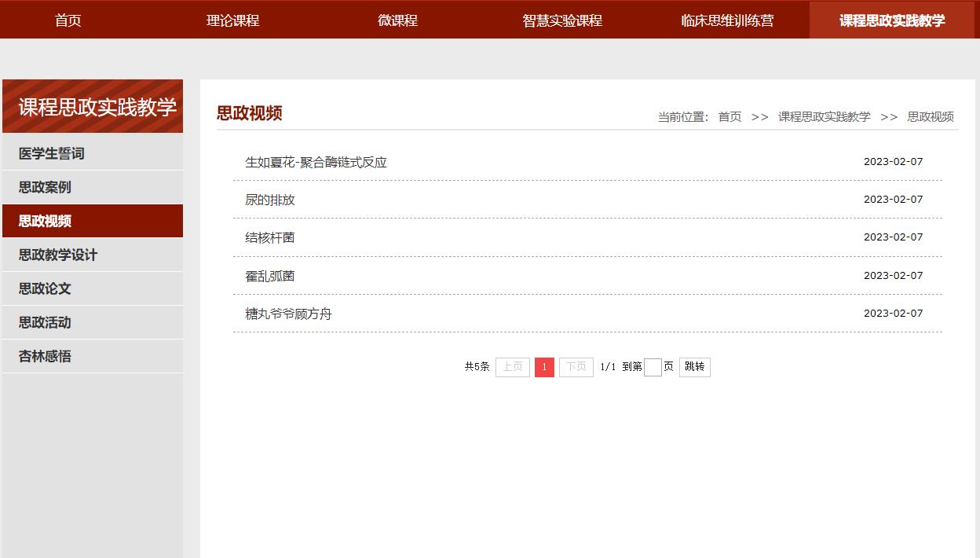Select the 课程思政实践教学 navigation tab
Viewport: 980px width, 558px height.
[890, 20]
